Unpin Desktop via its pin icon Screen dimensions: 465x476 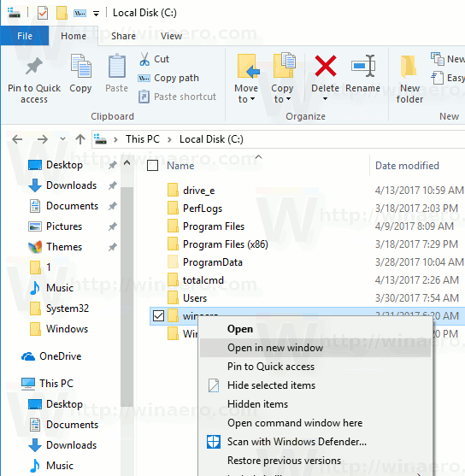pyautogui.click(x=112, y=165)
